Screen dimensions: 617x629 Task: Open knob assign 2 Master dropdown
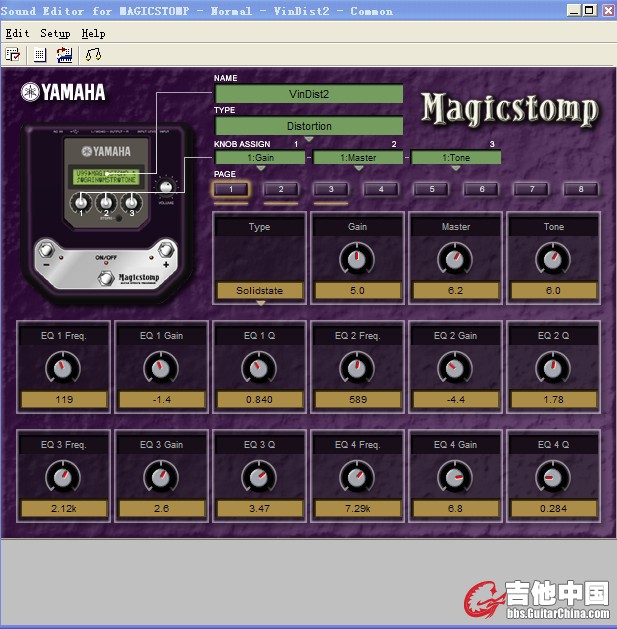[358, 158]
